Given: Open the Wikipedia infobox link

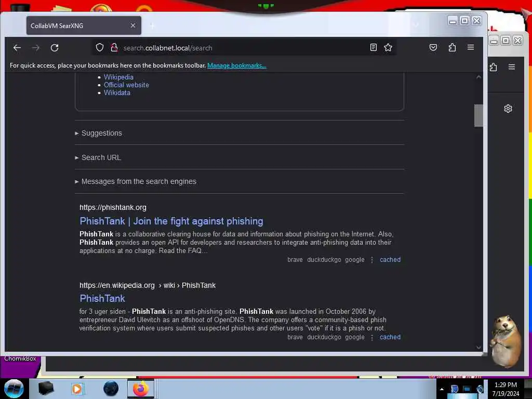Looking at the screenshot, I should pos(118,77).
